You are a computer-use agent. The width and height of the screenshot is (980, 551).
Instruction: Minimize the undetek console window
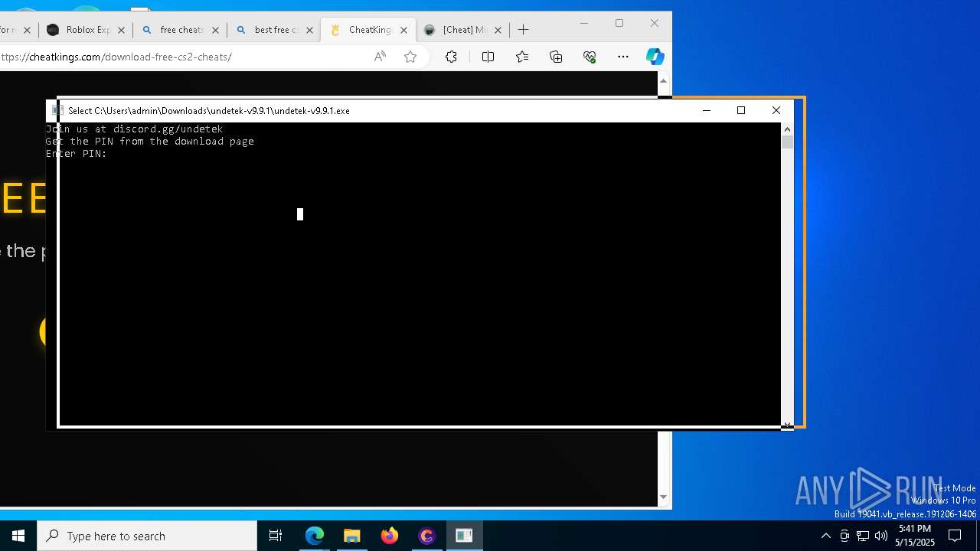(707, 110)
